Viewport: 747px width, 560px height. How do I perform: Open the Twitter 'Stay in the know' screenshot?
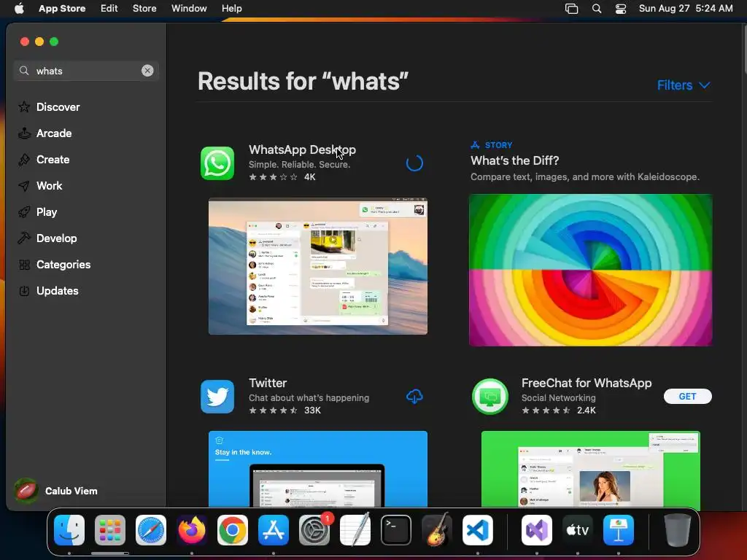(318, 469)
